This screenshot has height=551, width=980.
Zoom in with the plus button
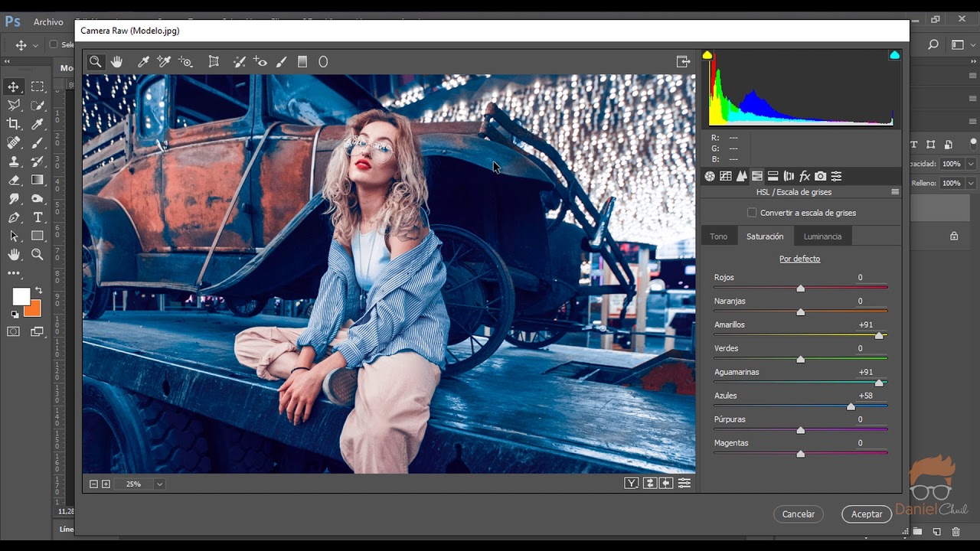[x=106, y=484]
